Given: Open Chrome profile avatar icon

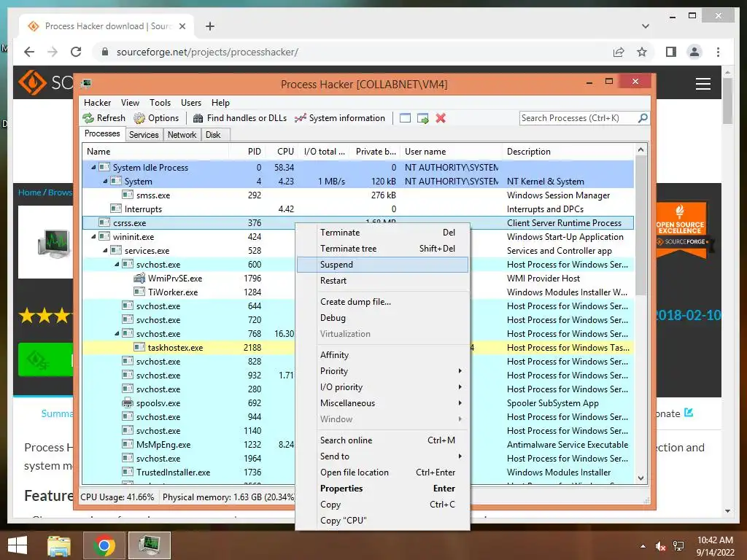Looking at the screenshot, I should (x=694, y=52).
